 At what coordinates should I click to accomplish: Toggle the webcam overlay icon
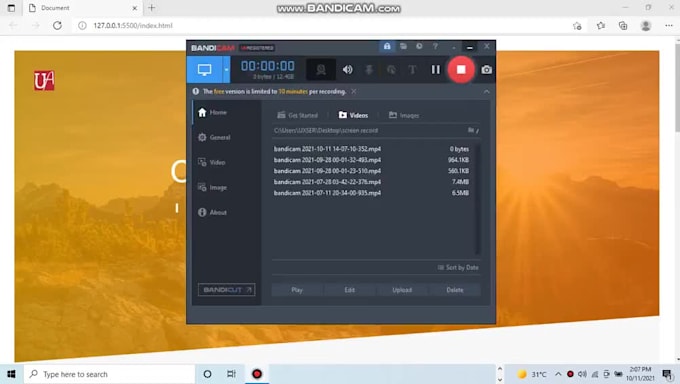pyautogui.click(x=321, y=69)
